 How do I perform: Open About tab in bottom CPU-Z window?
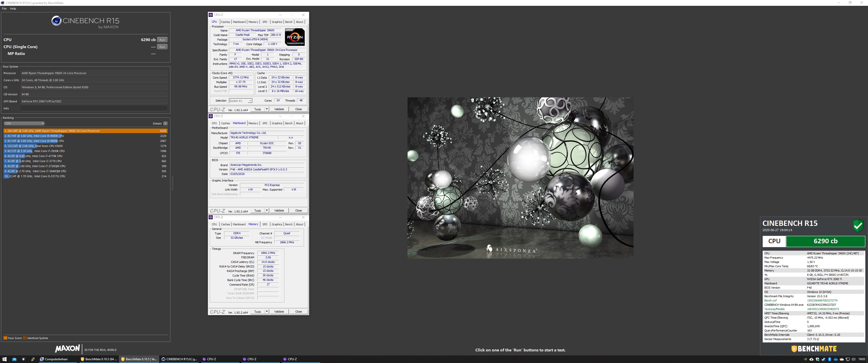pyautogui.click(x=300, y=224)
